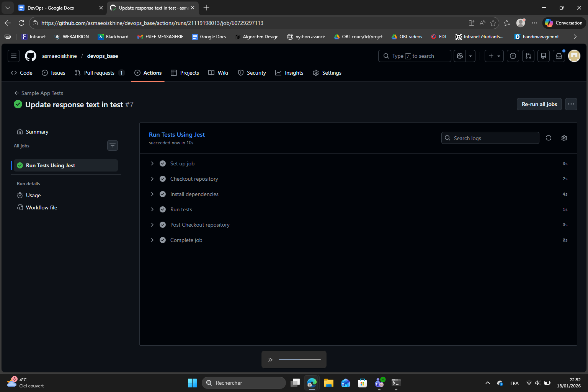Open Usage under Run details
Image resolution: width=588 pixels, height=392 pixels.
[33, 195]
